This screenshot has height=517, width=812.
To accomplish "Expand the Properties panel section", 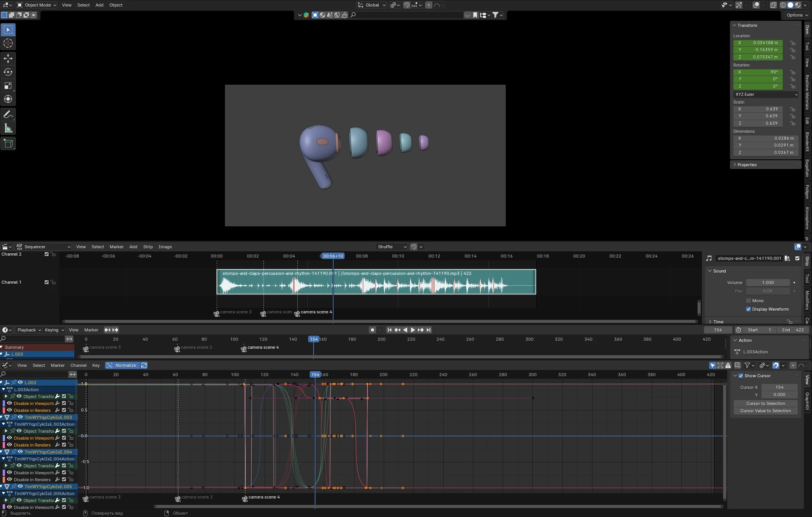I will [747, 165].
